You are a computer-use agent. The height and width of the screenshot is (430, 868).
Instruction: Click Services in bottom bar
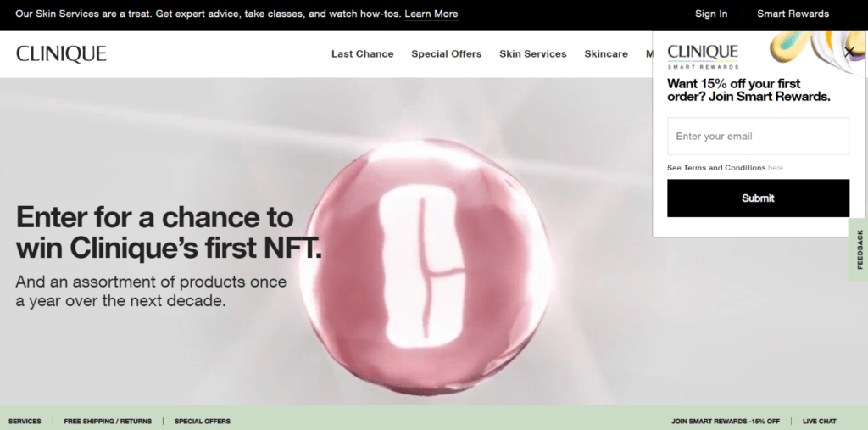point(25,422)
